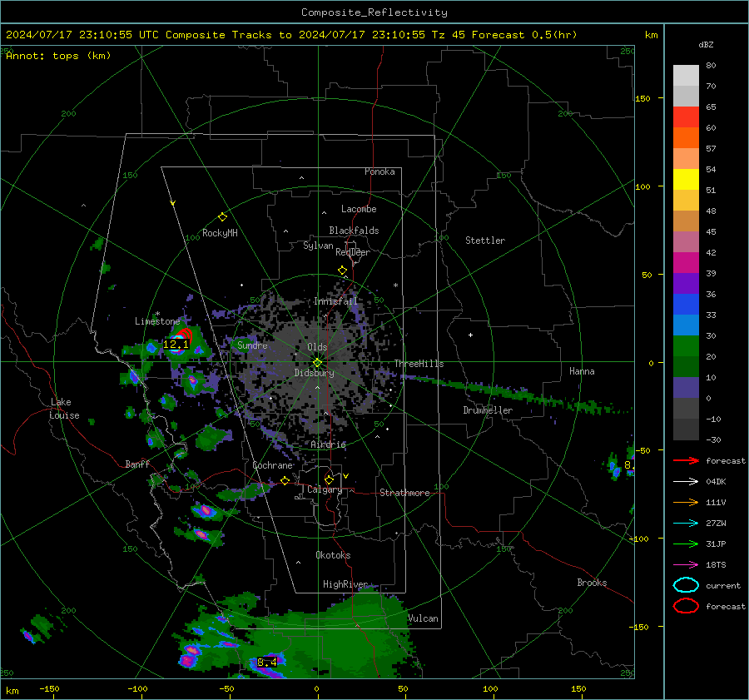
Task: Click the HighRiver city label
Action: (345, 584)
